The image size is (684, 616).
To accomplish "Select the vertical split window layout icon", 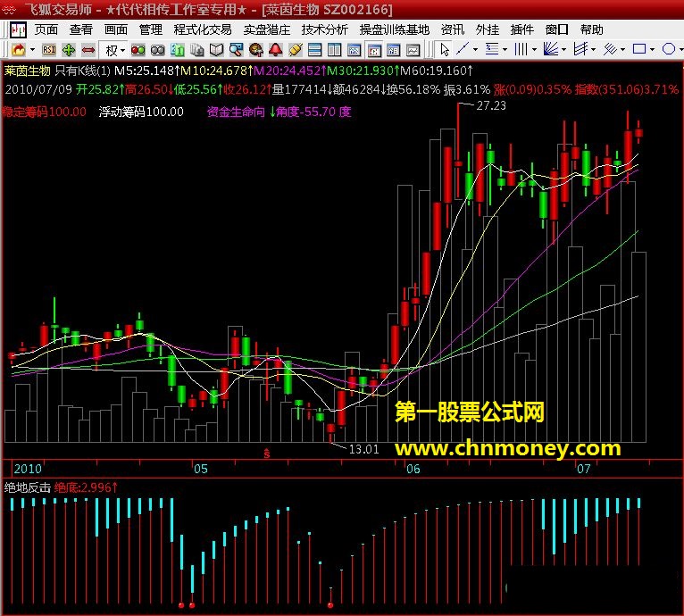I will click(334, 50).
